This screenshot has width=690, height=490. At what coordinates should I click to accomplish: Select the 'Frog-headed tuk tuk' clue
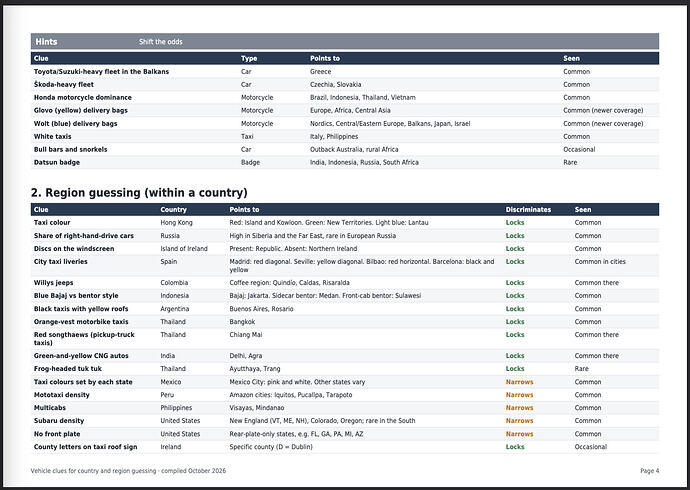point(68,369)
